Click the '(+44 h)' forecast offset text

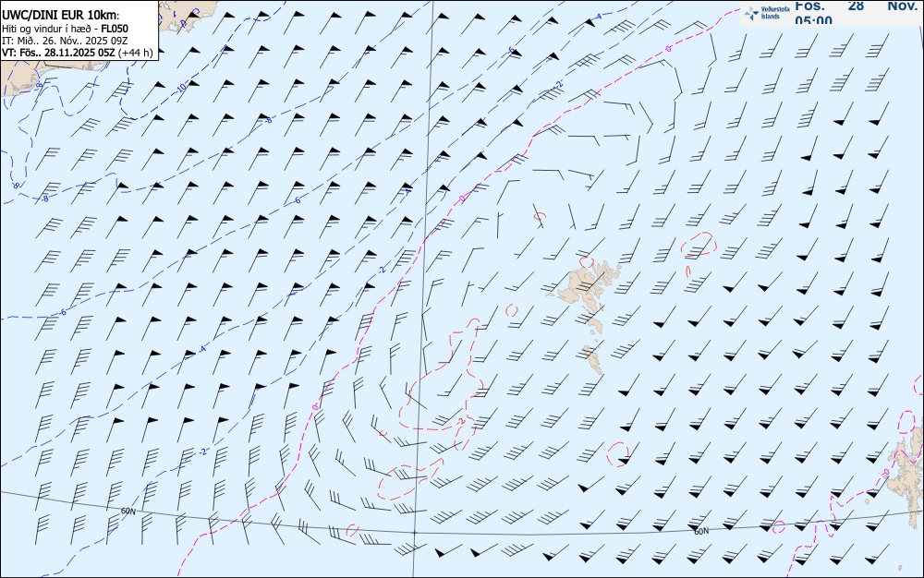pyautogui.click(x=136, y=53)
